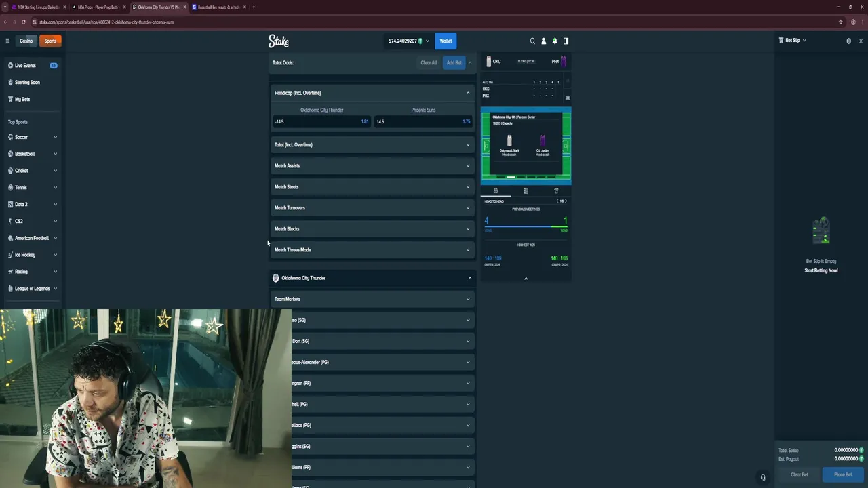Viewport: 868px width, 488px height.
Task: Open the Bet Slip dropdown
Action: tap(792, 41)
